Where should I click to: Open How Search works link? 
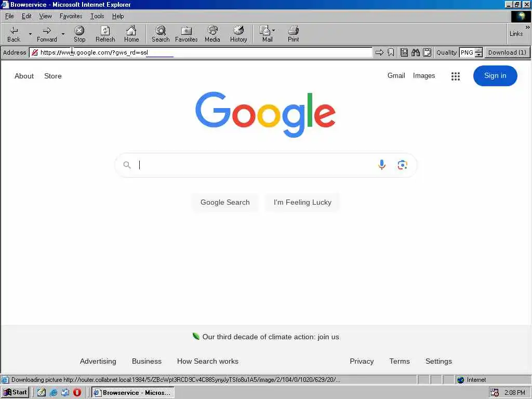click(x=208, y=362)
